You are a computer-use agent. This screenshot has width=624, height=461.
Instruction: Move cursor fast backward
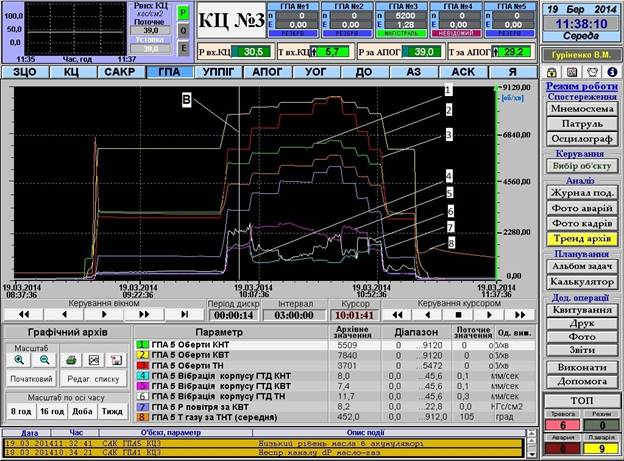(397, 315)
